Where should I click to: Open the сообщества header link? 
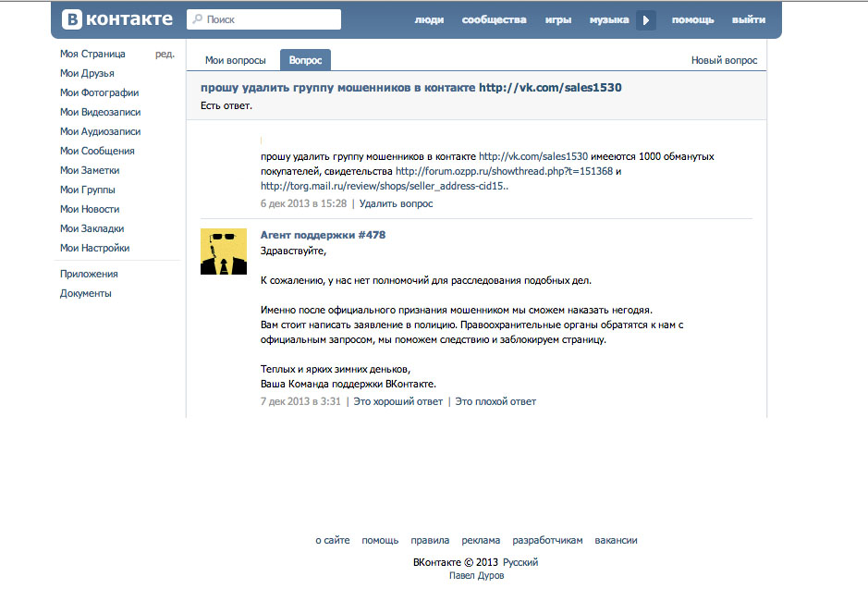point(494,20)
